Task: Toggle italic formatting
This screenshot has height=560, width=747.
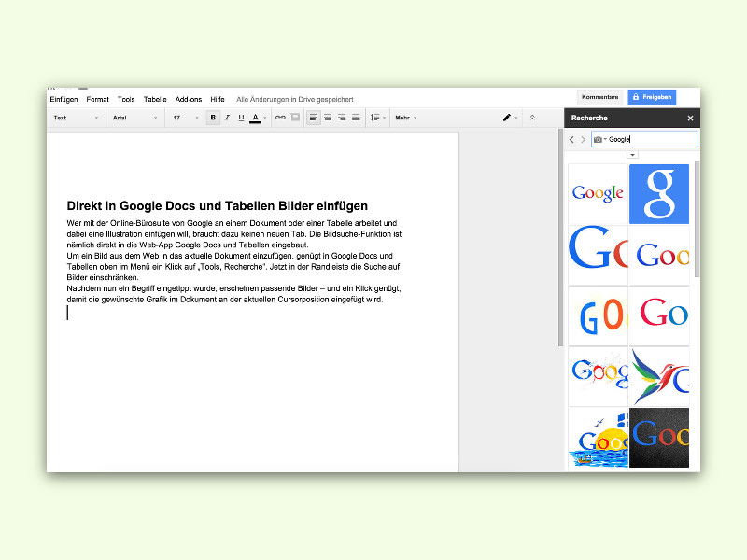Action: coord(227,118)
